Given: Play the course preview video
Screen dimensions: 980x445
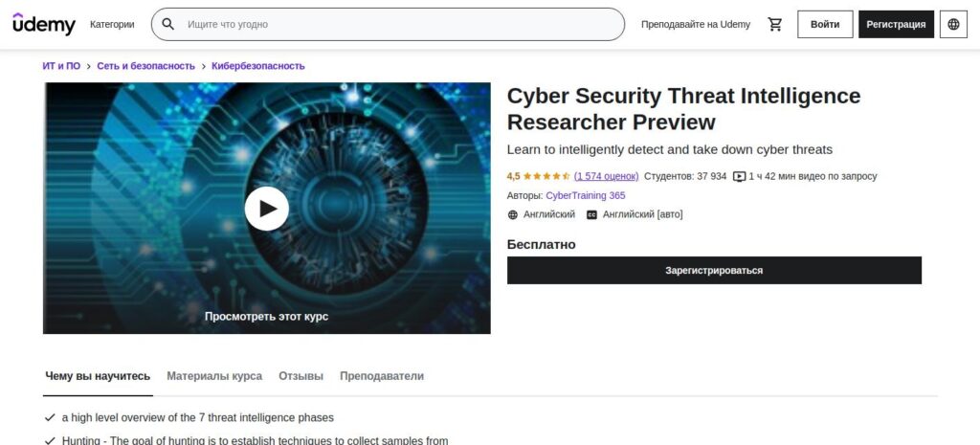Looking at the screenshot, I should [266, 208].
